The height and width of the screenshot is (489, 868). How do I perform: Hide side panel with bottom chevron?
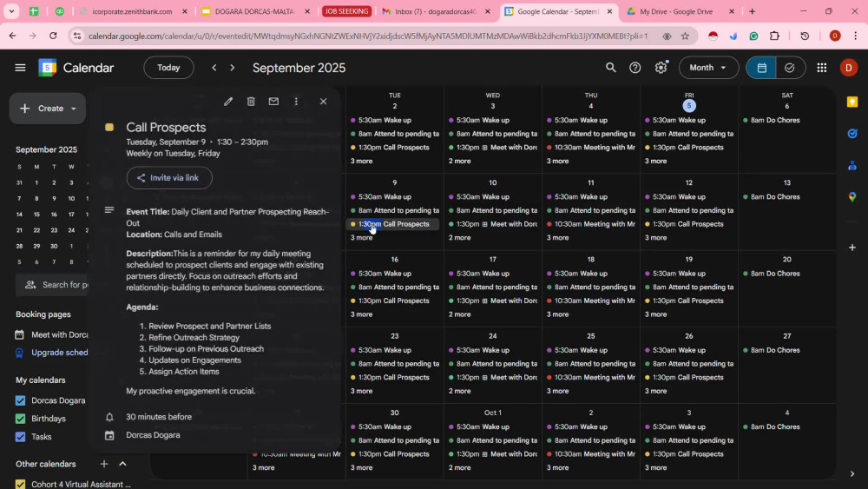[x=852, y=474]
